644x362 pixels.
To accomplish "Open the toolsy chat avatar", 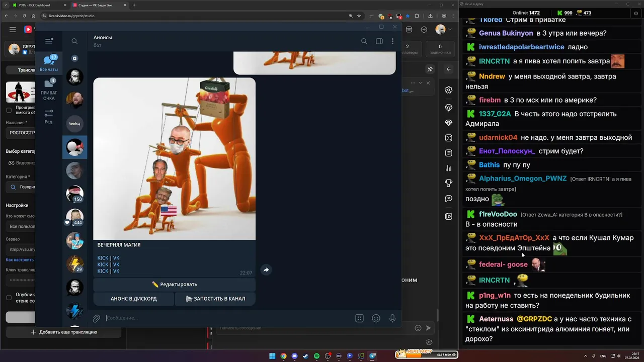I will tap(74, 123).
